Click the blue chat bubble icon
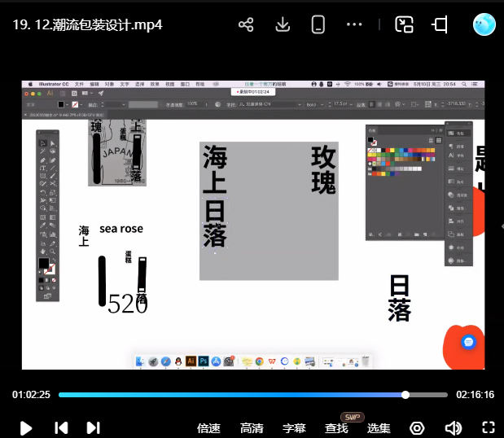 [468, 342]
